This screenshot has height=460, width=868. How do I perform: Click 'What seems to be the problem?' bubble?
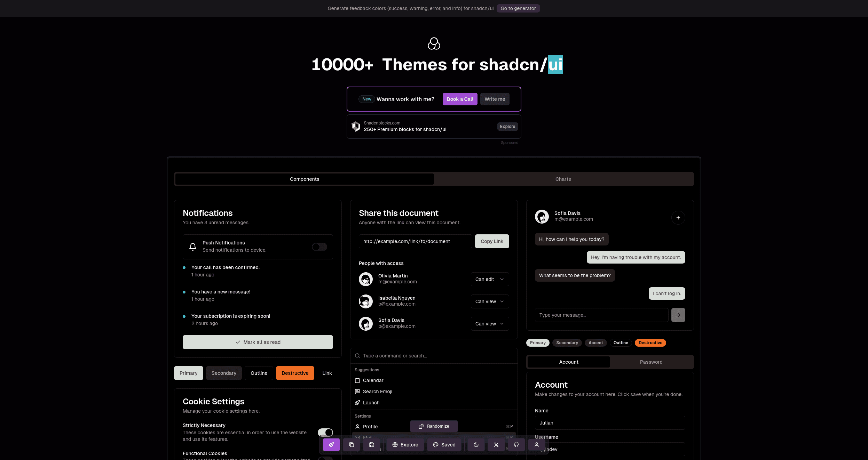pos(575,275)
